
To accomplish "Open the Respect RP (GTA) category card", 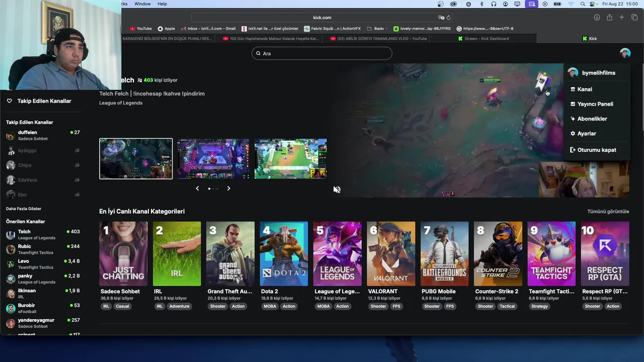I will click(605, 254).
